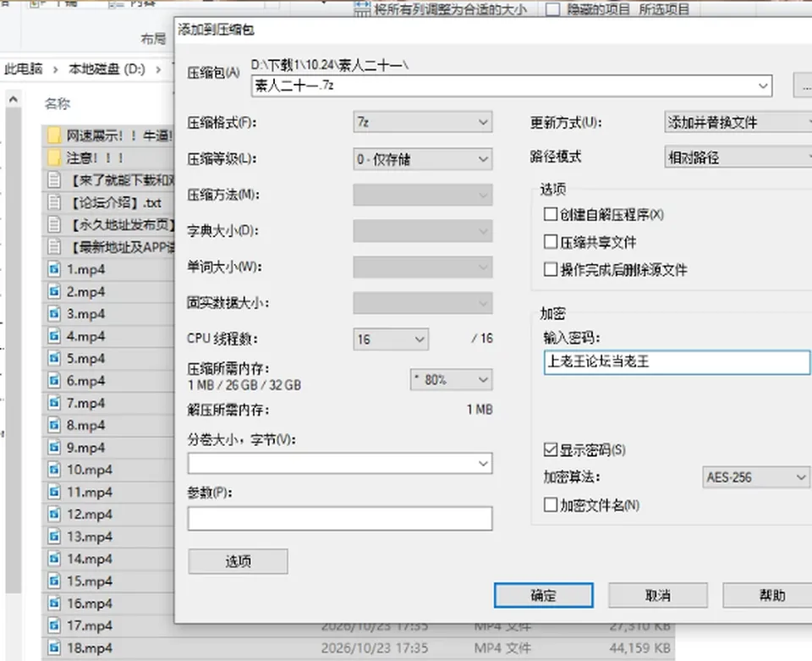Click 此电脑 in the address breadcrumb
The image size is (812, 661).
coord(24,69)
